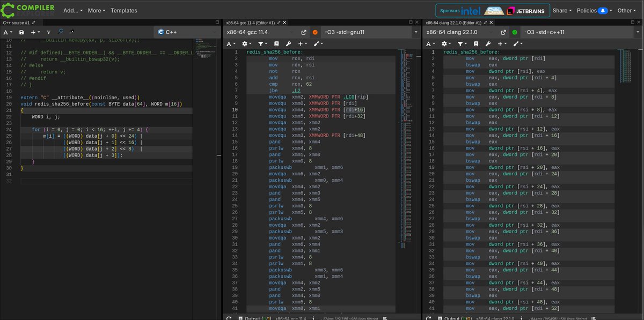
Task: Open the C++ language selector dropdown
Action: coord(186,32)
